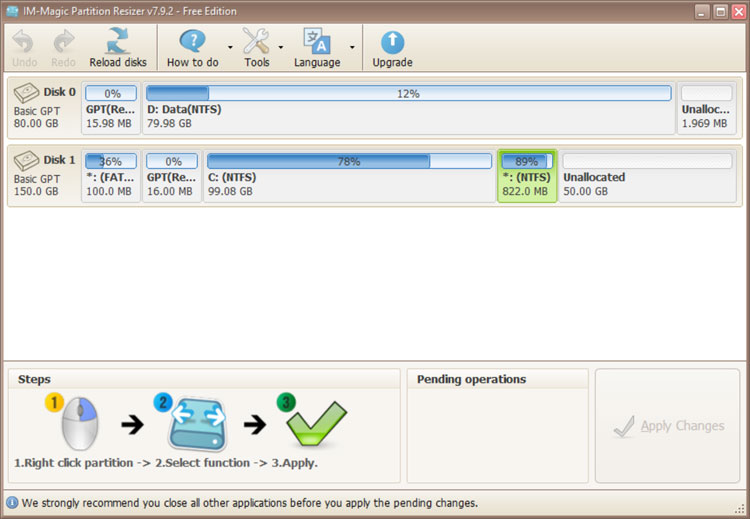Click the 80.00 GB Disk 0 size text
Image resolution: width=750 pixels, height=519 pixels.
point(36,123)
